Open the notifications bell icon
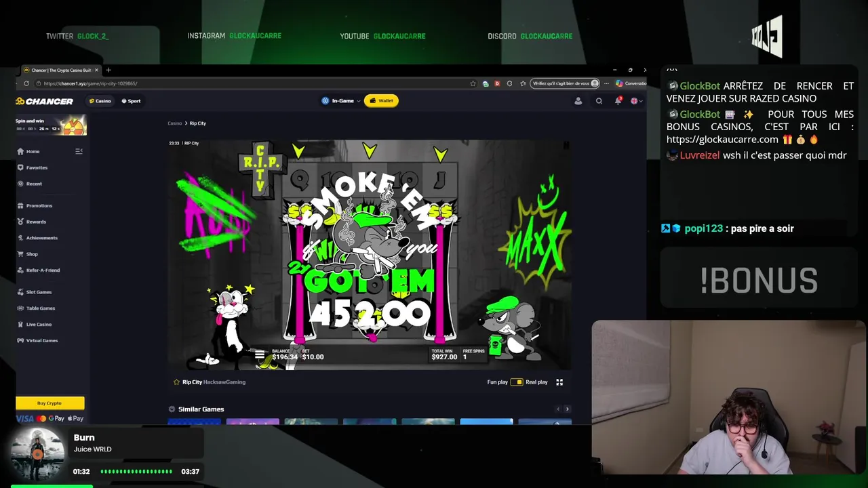Screen dimensions: 868x488 [x=618, y=101]
